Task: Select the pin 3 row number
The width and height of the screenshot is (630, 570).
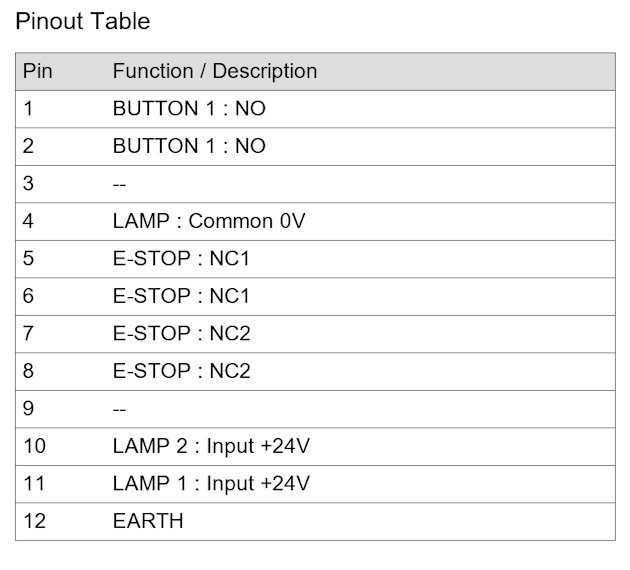Action: [x=28, y=184]
